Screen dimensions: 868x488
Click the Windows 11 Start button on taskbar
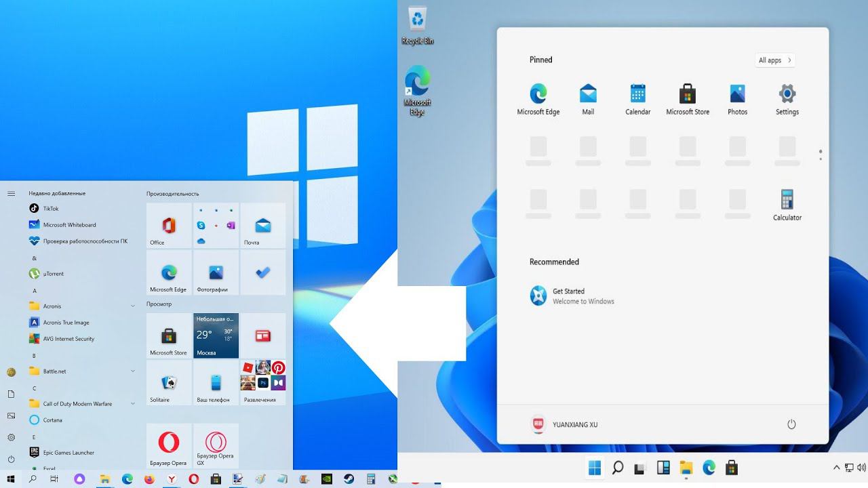[595, 468]
